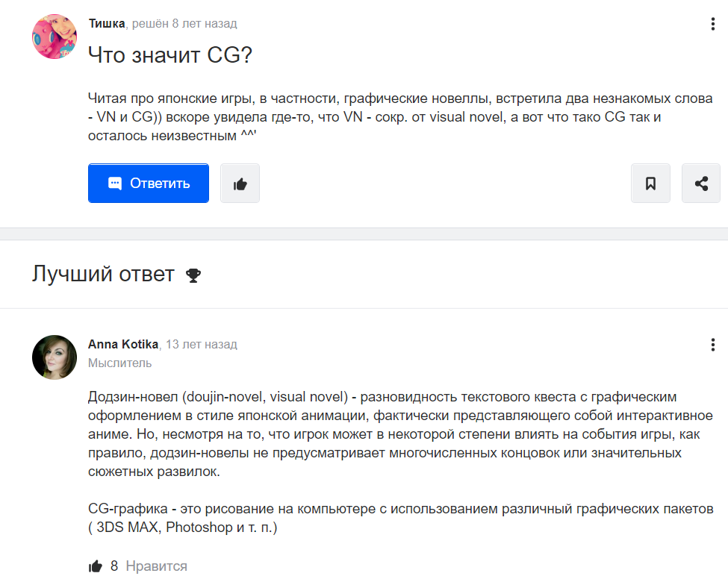Click the trophy icon beside Лучший ответ
The height and width of the screenshot is (582, 728).
193,275
